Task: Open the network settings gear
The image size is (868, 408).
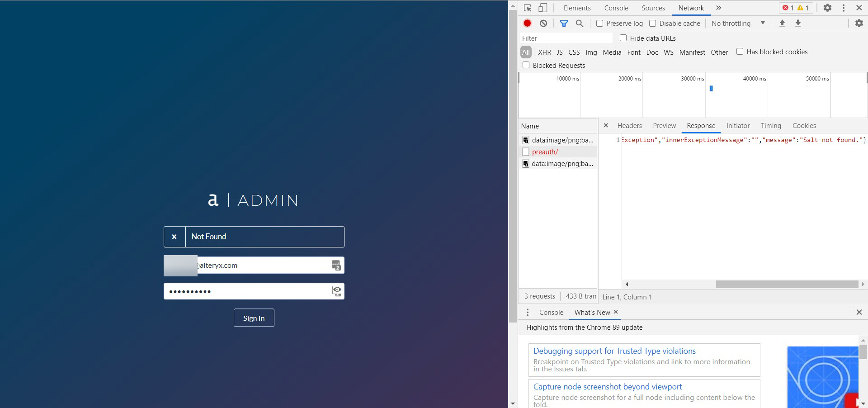Action: click(859, 23)
